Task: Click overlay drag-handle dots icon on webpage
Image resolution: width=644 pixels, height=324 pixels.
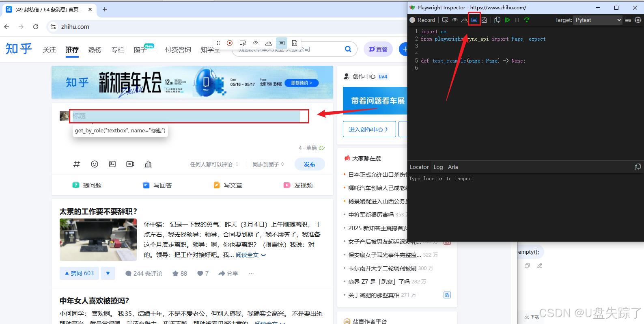Action: 218,43
